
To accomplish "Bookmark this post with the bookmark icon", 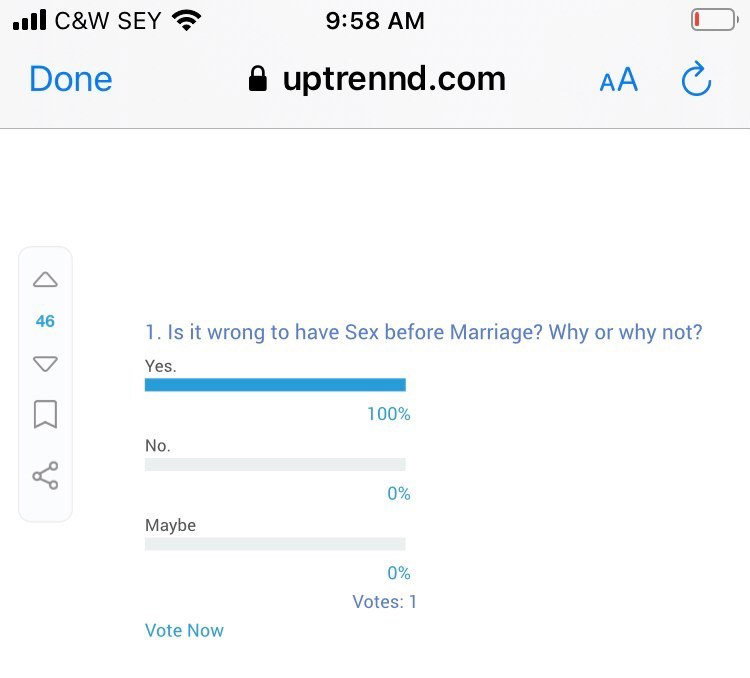I will pyautogui.click(x=45, y=414).
